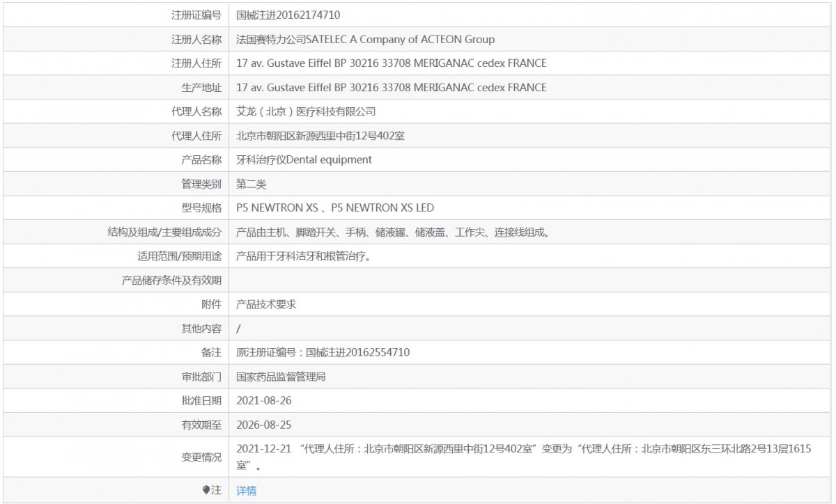Click the expiry date 2026-08-25

pos(263,425)
